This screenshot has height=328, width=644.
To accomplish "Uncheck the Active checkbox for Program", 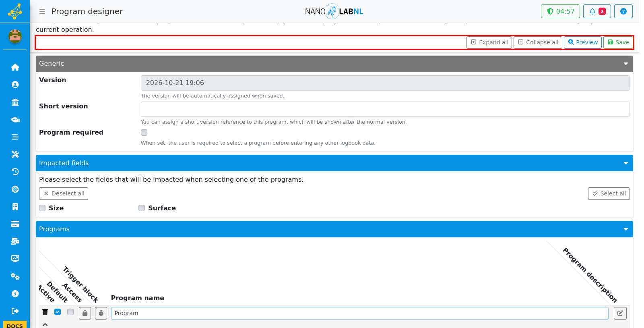I will (58, 312).
